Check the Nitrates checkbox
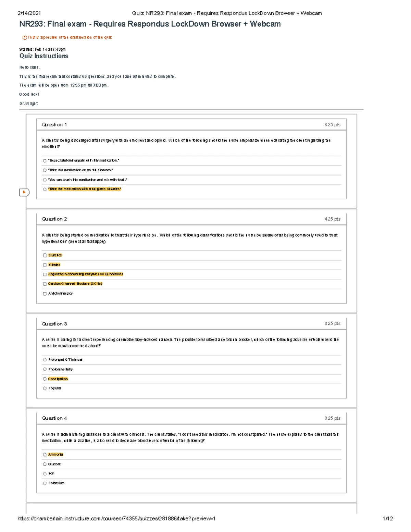Image resolution: width=411 pixels, height=532 pixels. pyautogui.click(x=45, y=265)
